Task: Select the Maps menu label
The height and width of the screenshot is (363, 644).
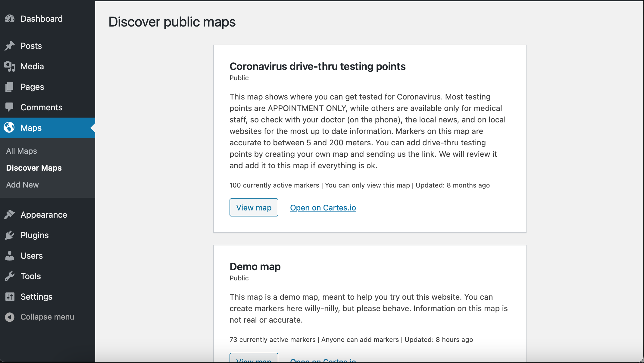Action: click(31, 128)
